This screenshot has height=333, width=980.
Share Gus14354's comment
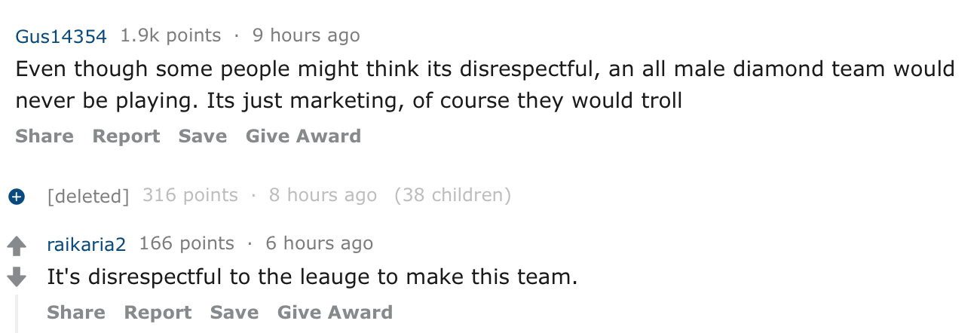44,136
